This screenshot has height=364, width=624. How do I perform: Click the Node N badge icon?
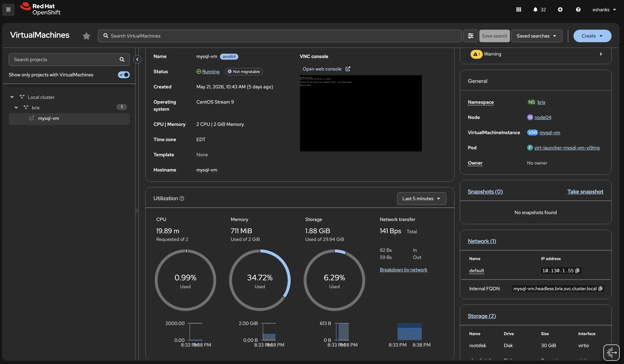(530, 117)
